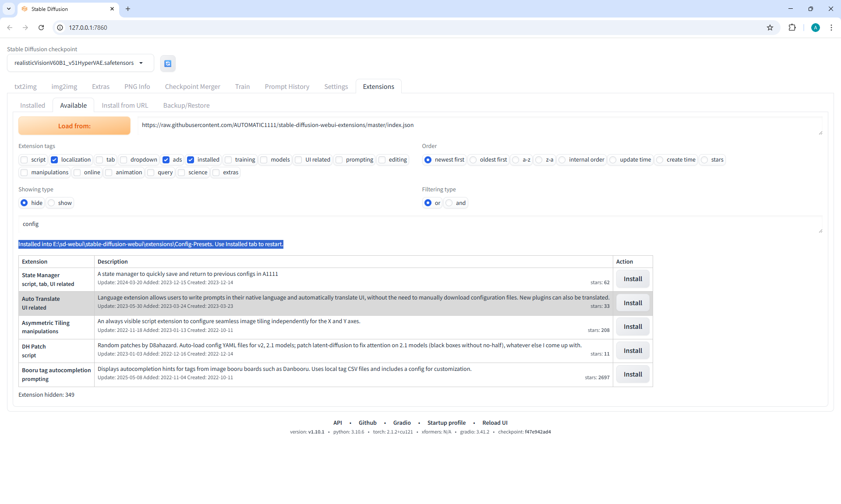The height and width of the screenshot is (504, 841).
Task: Bookmark this page with star icon
Action: point(770,28)
